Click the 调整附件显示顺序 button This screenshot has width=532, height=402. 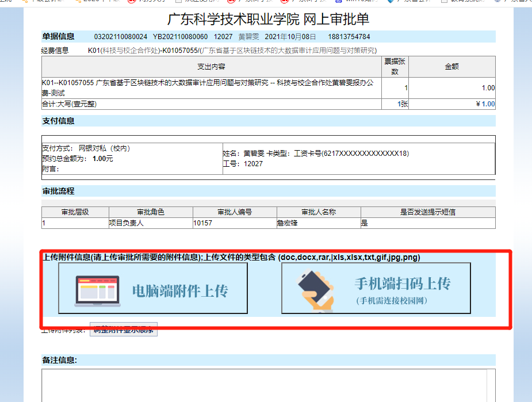click(124, 330)
